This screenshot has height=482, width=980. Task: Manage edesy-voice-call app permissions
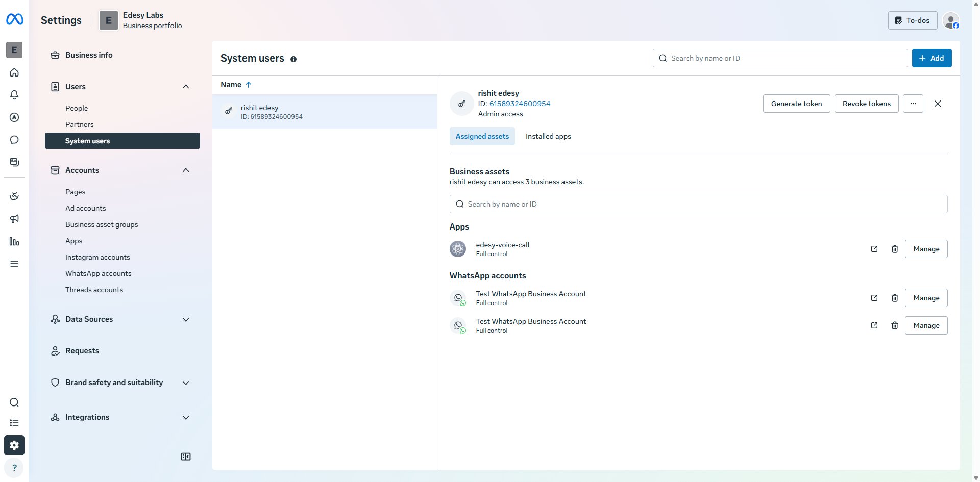[x=926, y=249]
